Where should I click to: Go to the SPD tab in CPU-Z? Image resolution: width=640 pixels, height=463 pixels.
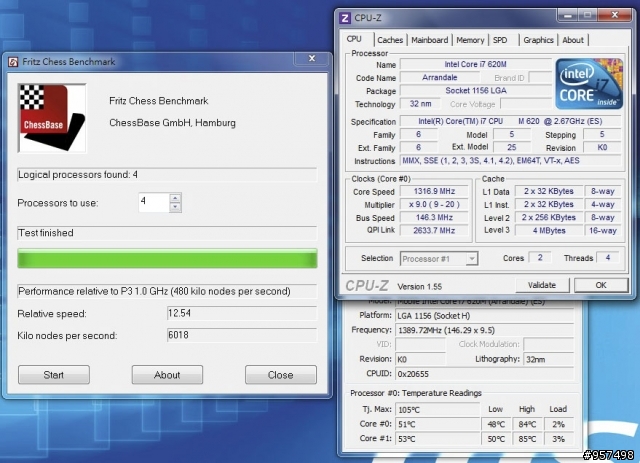(x=500, y=40)
